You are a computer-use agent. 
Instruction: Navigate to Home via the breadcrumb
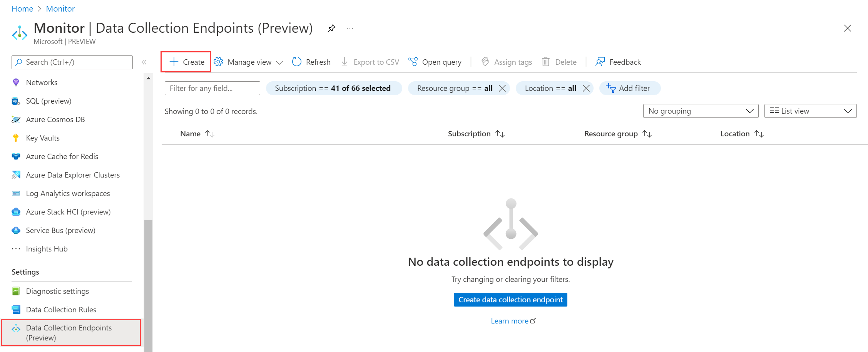[x=22, y=8]
